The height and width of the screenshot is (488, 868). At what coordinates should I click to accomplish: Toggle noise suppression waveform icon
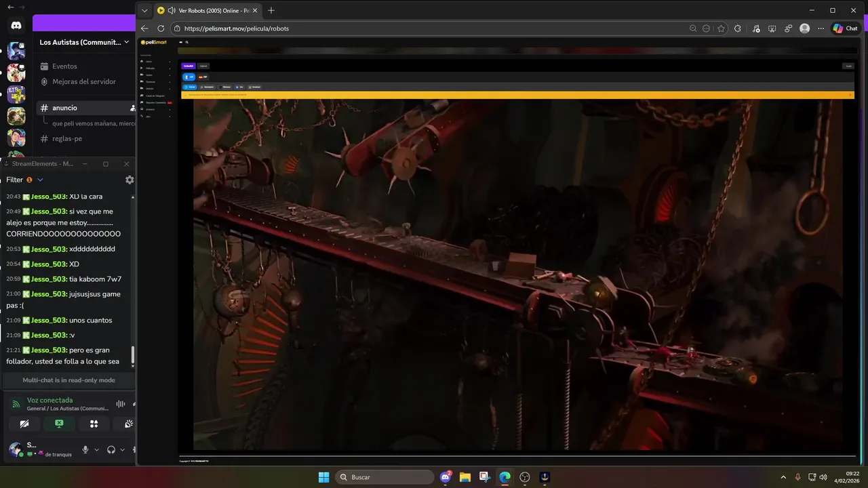(120, 404)
